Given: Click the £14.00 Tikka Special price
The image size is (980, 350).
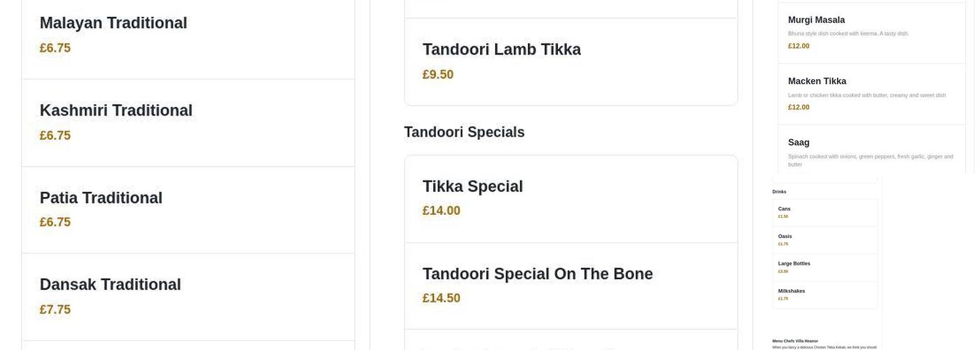Looking at the screenshot, I should coord(442,211).
